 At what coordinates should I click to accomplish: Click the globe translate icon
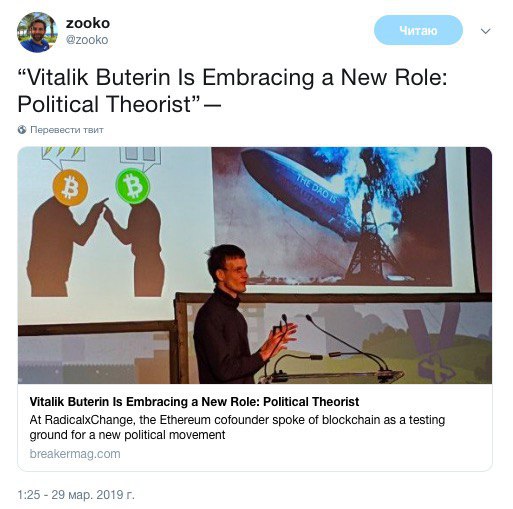(x=22, y=130)
